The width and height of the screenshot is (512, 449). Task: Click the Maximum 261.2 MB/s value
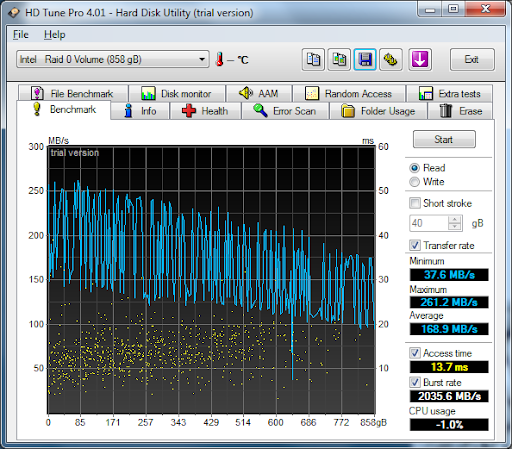coord(449,302)
